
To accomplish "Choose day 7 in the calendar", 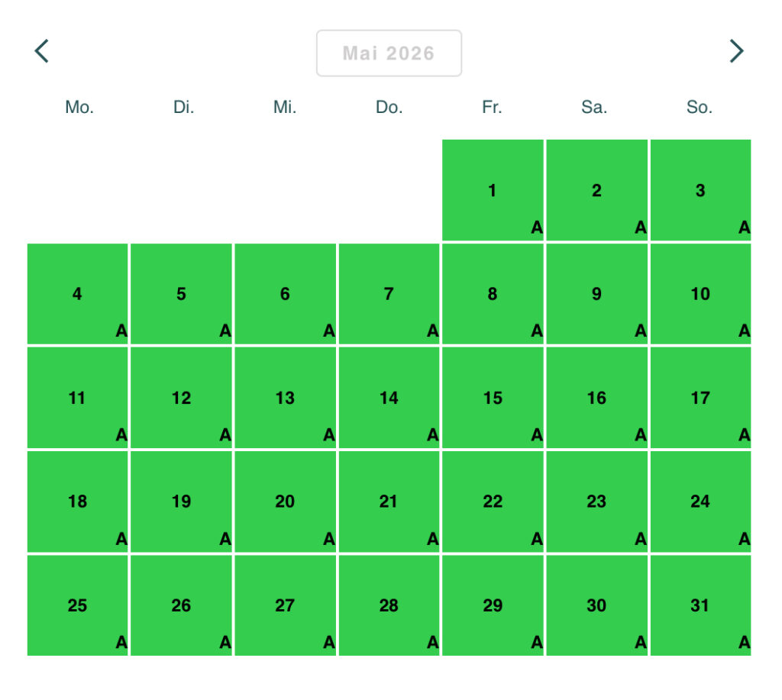I will pos(389,295).
